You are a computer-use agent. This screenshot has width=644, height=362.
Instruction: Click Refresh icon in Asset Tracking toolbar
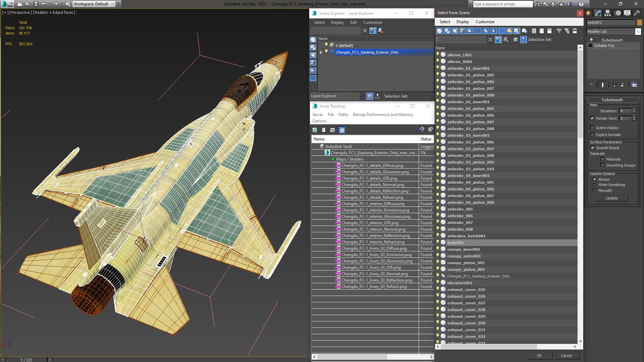click(x=315, y=130)
